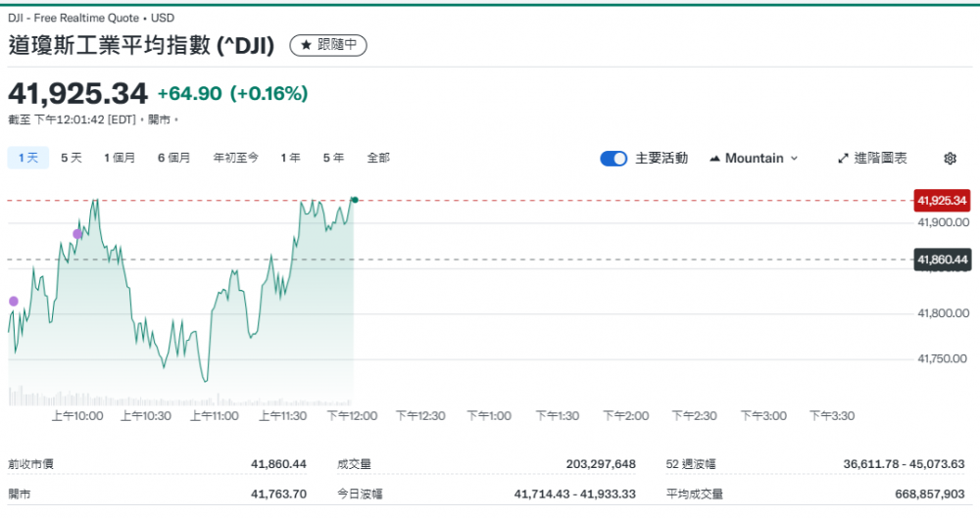Choose the 6個月 time range
Screen dimensions: 980x518
173,158
